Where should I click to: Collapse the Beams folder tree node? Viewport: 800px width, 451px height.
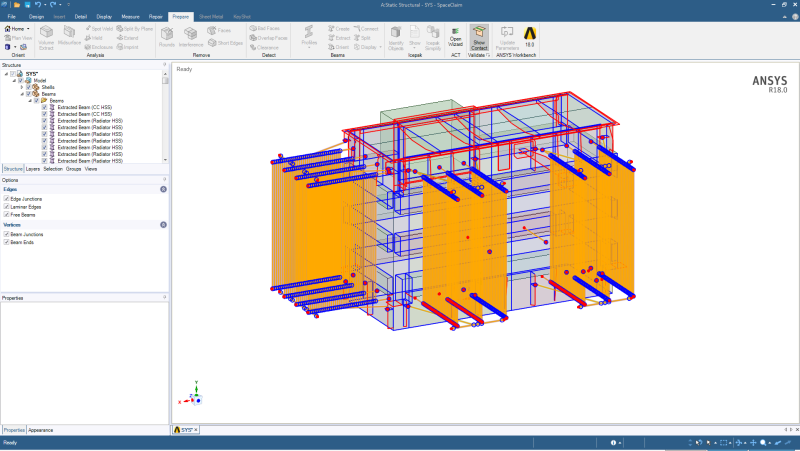click(x=30, y=101)
